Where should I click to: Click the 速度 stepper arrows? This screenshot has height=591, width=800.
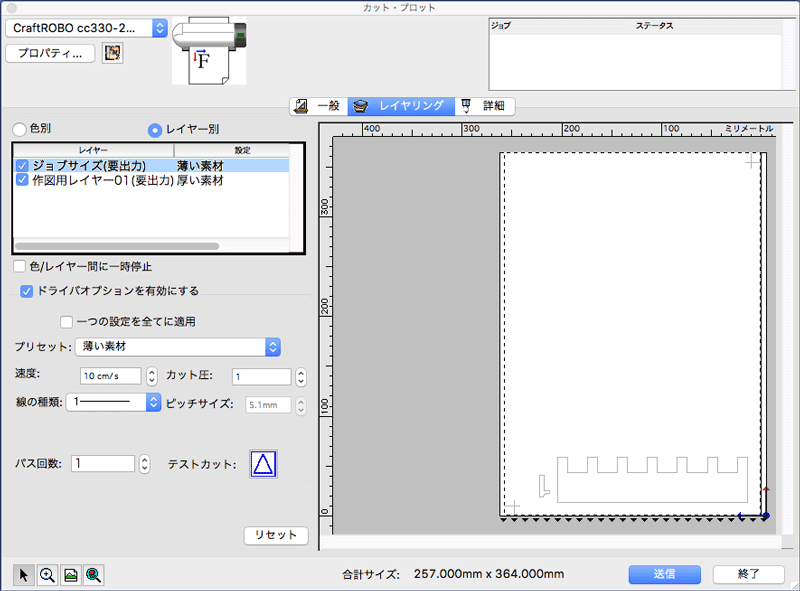coord(152,376)
